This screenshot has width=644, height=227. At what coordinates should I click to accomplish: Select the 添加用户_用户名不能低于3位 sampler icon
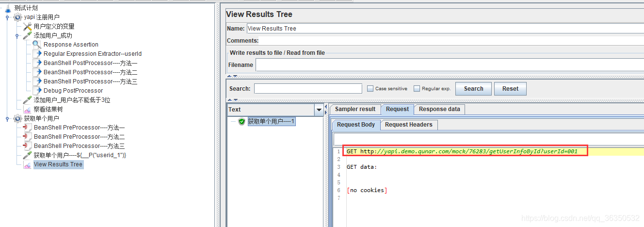28,100
